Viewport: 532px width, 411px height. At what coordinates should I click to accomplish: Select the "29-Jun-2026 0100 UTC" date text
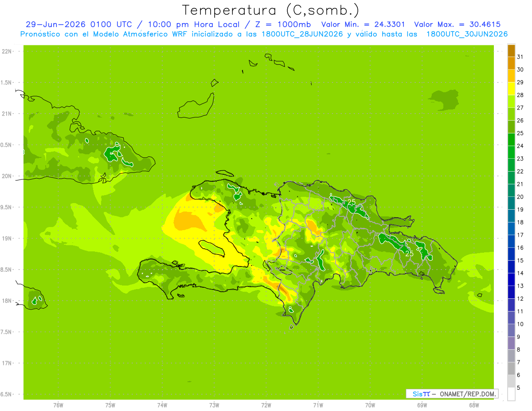(78, 25)
